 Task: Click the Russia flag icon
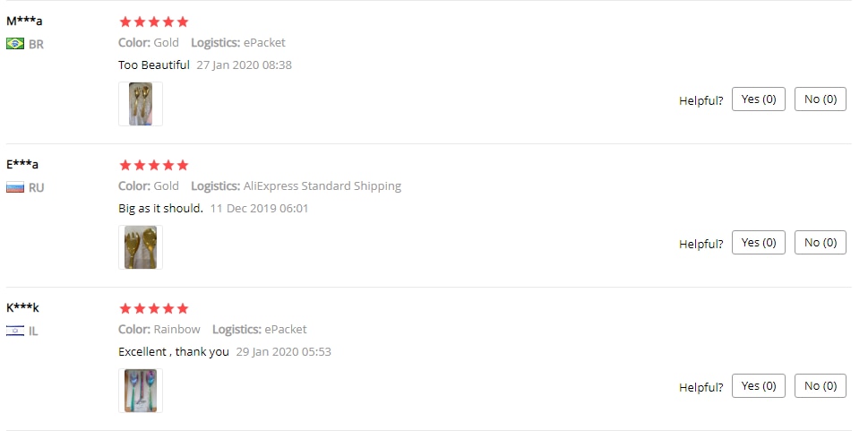[15, 187]
